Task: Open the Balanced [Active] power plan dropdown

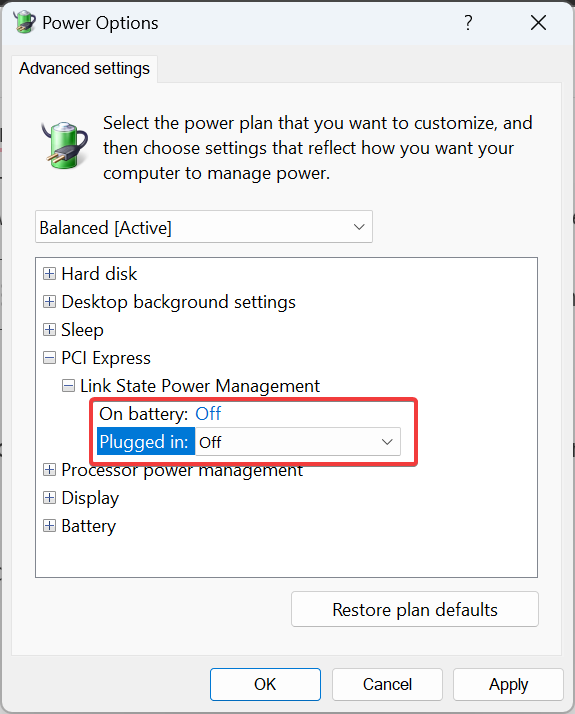Action: click(x=204, y=227)
